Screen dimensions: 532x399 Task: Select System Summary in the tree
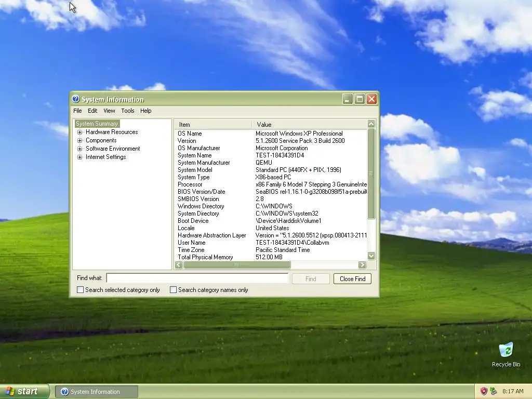(x=97, y=124)
